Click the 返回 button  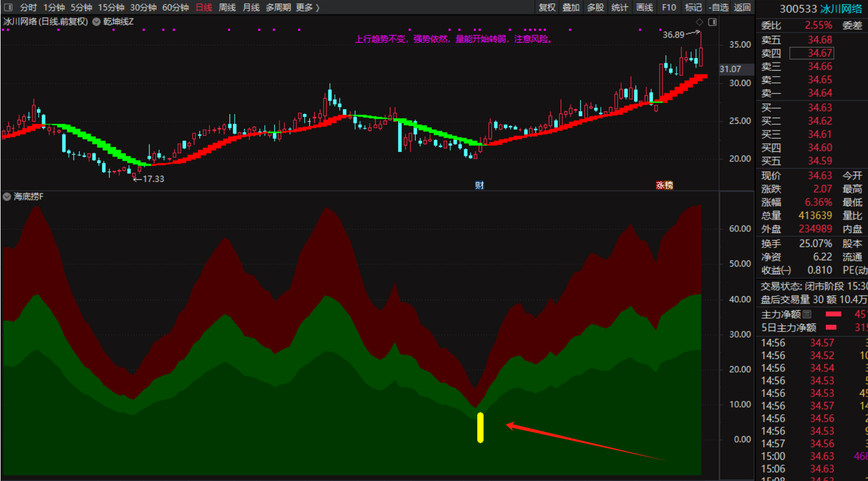(743, 7)
